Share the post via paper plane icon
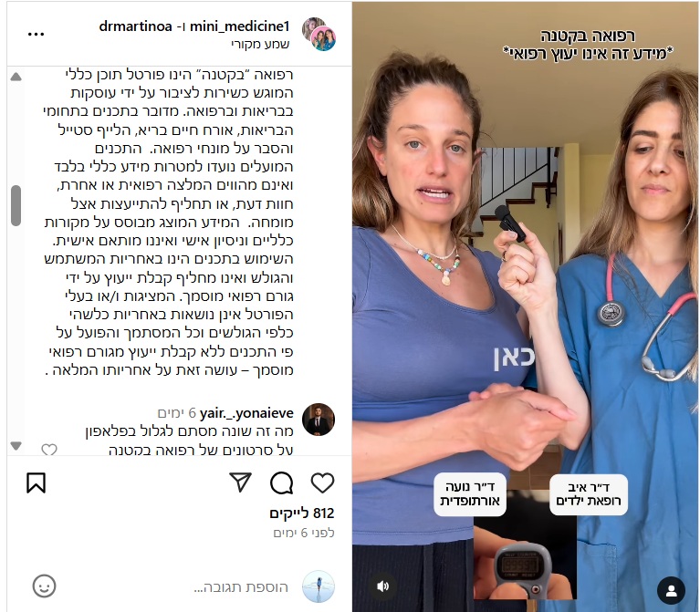The image size is (700, 612). coord(240,482)
